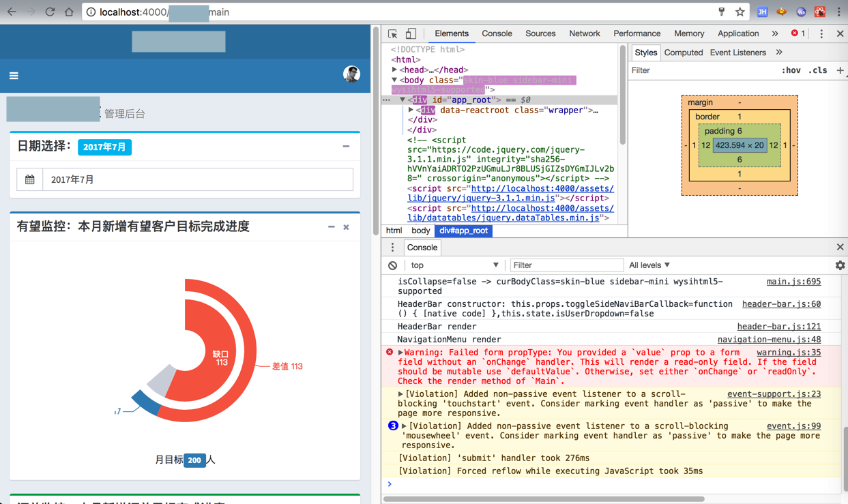This screenshot has width=848, height=504.
Task: Go back with the browser back arrow
Action: click(12, 12)
